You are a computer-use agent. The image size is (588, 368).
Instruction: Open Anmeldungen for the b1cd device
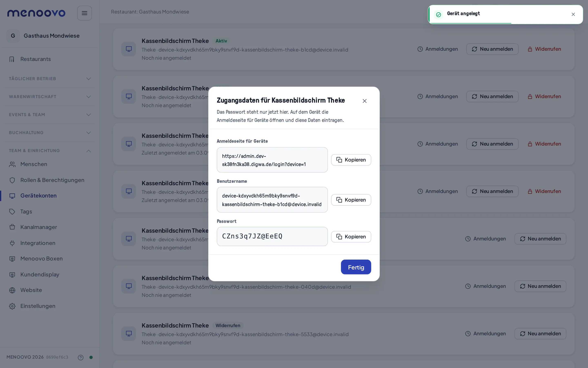(438, 49)
